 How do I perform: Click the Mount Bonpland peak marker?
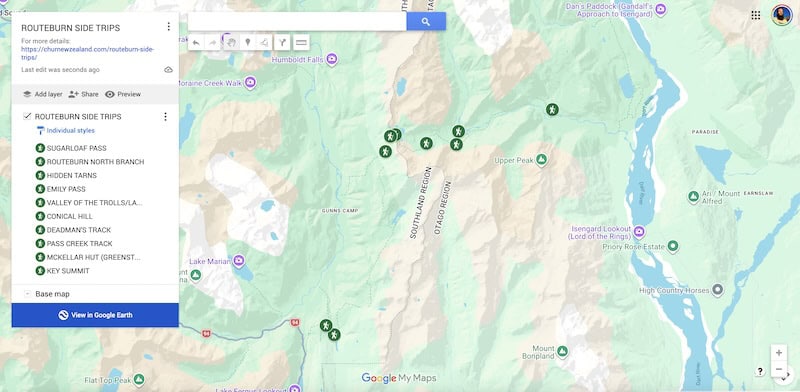pos(562,351)
